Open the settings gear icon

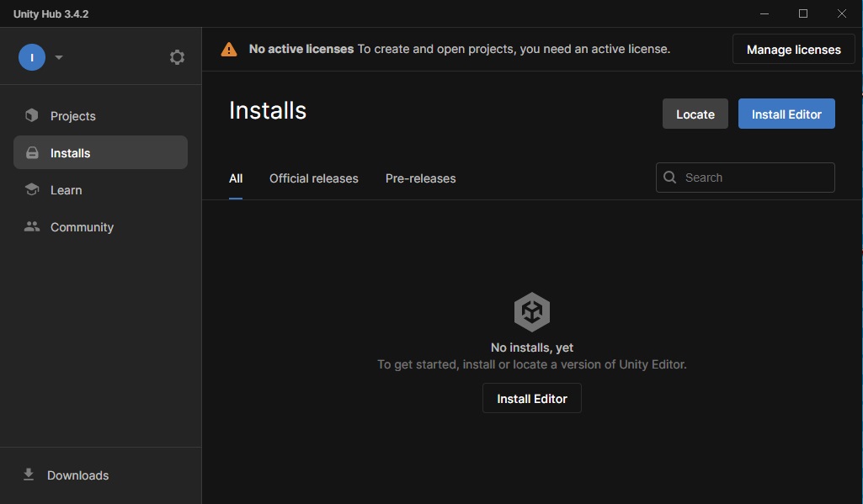click(177, 57)
